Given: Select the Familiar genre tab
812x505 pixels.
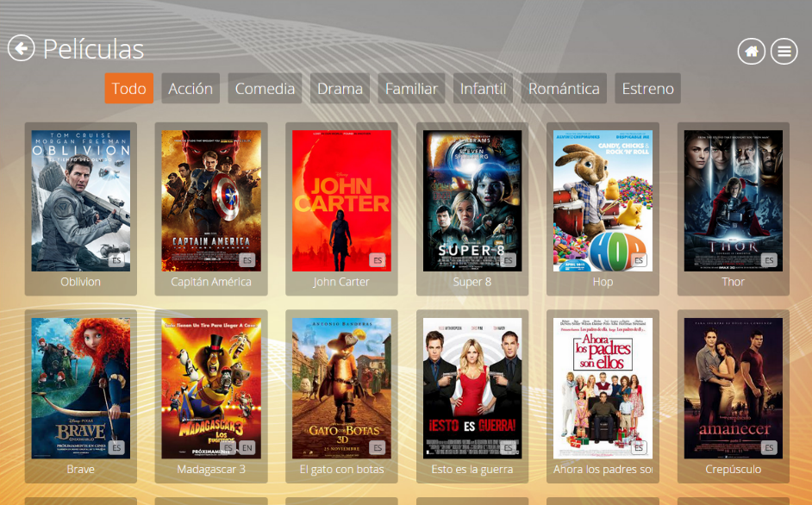Looking at the screenshot, I should click(x=411, y=89).
